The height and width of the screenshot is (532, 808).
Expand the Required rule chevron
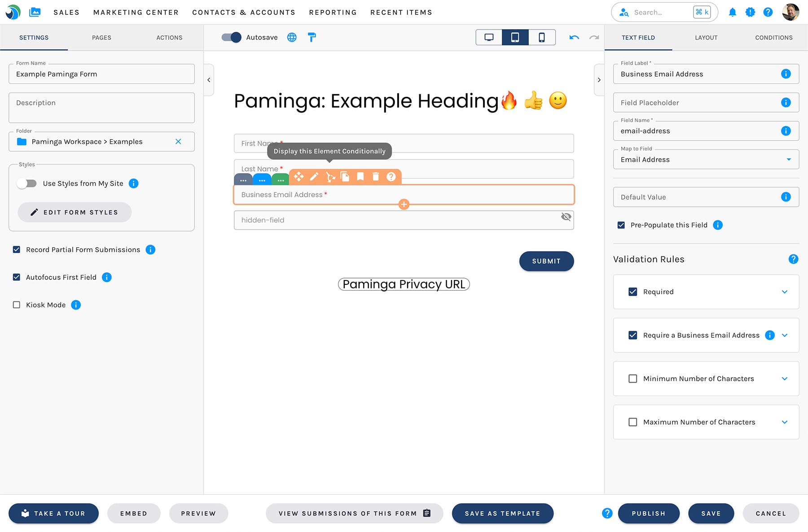click(x=785, y=292)
